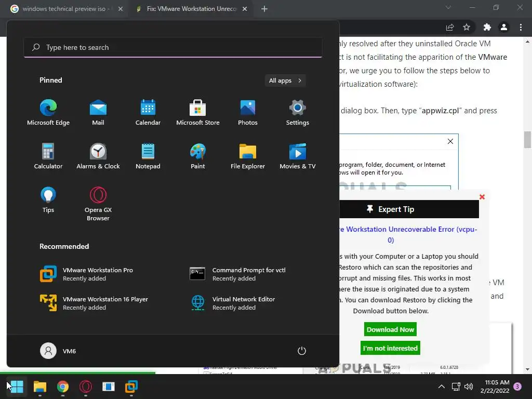This screenshot has height=399, width=532.
Task: Click the Windows Start button on taskbar
Action: [x=16, y=387]
